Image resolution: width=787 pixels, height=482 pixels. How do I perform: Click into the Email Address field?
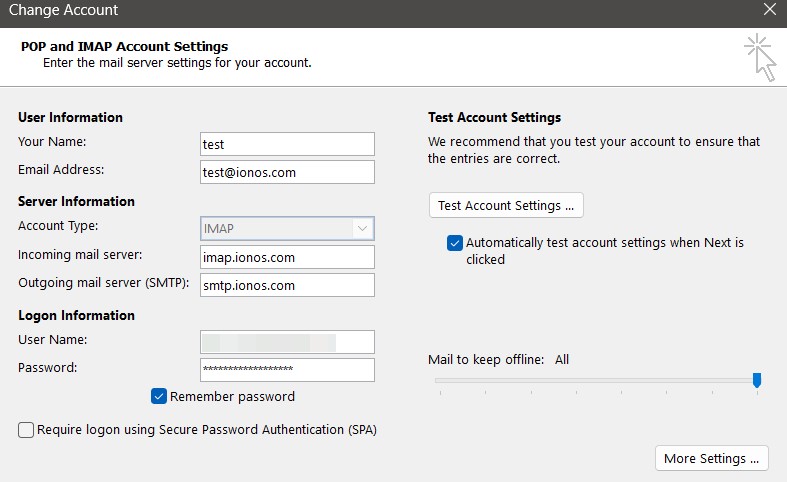click(x=287, y=172)
